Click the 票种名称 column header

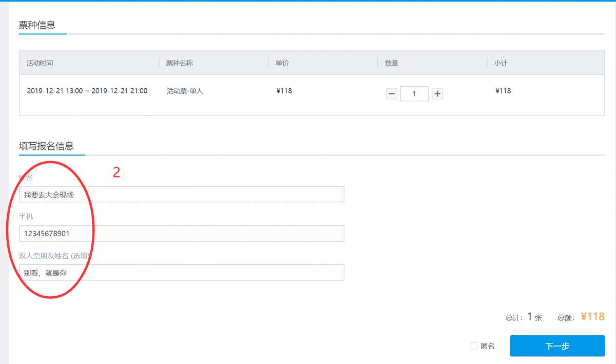pos(180,63)
